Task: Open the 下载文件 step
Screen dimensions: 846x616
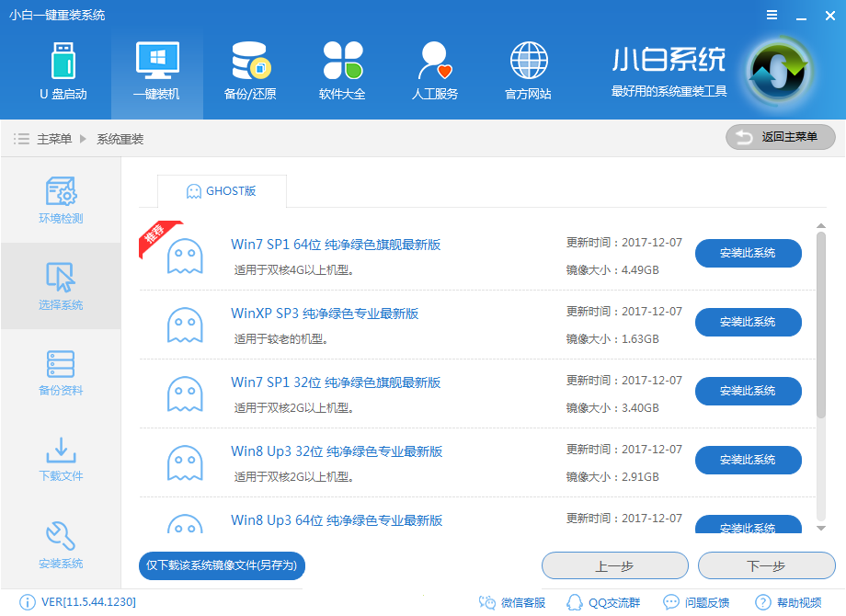Action: tap(60, 460)
